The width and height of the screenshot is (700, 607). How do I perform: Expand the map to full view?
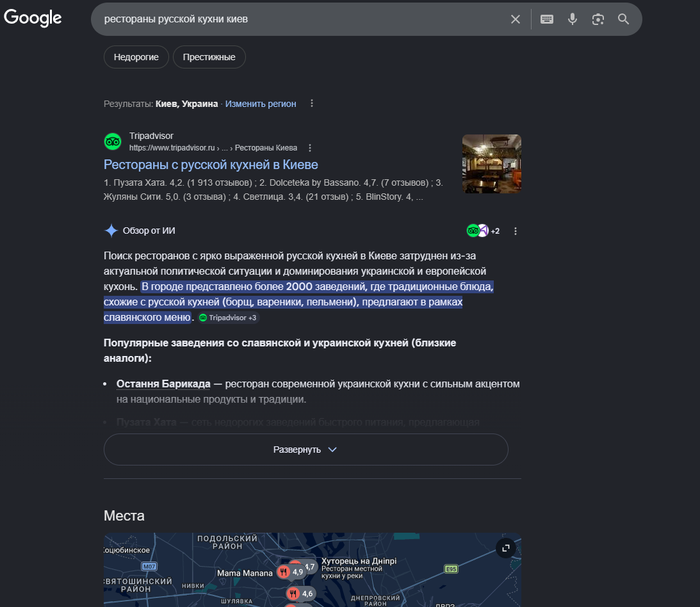[x=506, y=548]
